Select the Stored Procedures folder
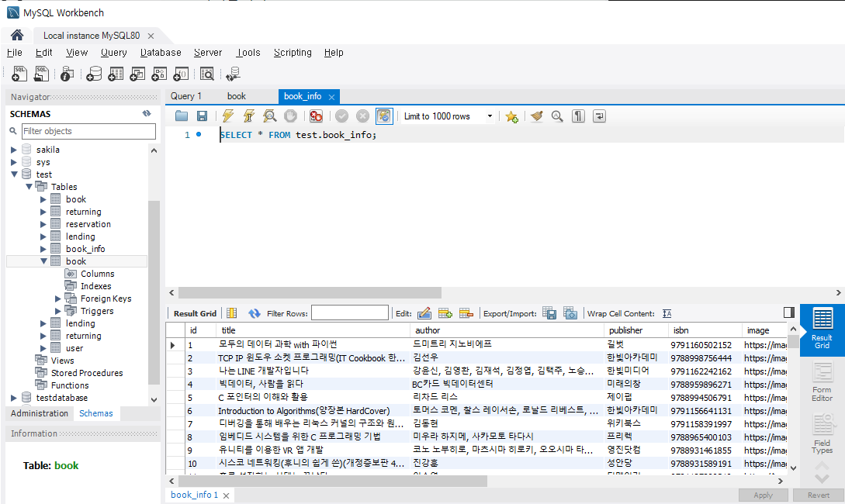 point(87,373)
